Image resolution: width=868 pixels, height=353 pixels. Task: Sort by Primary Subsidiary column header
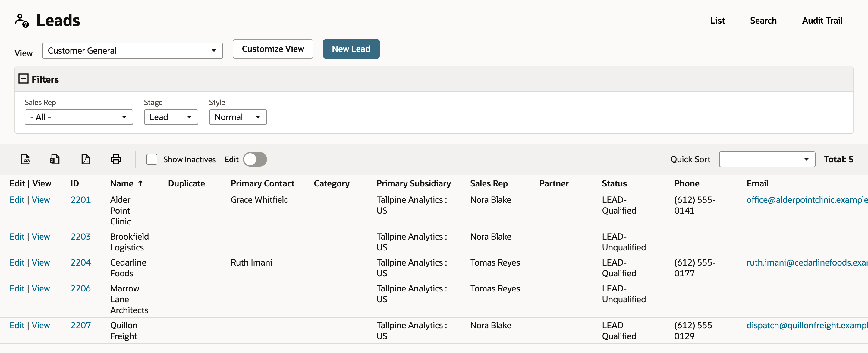(x=414, y=183)
